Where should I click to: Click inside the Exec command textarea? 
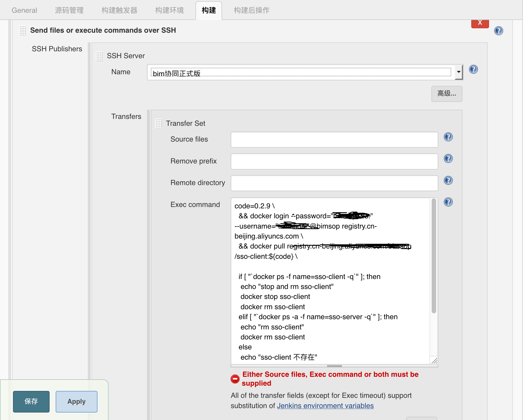tap(330, 281)
